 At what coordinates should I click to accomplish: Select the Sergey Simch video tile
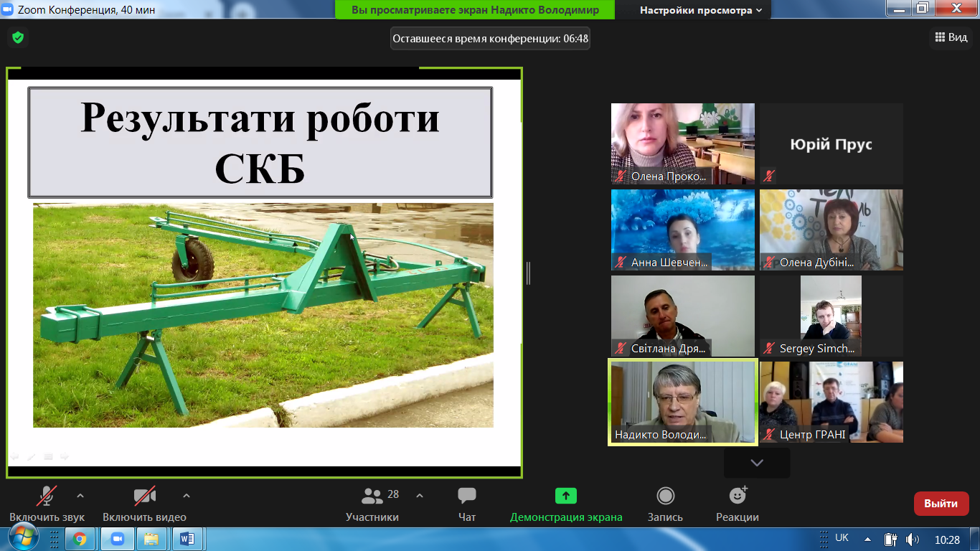(x=831, y=316)
